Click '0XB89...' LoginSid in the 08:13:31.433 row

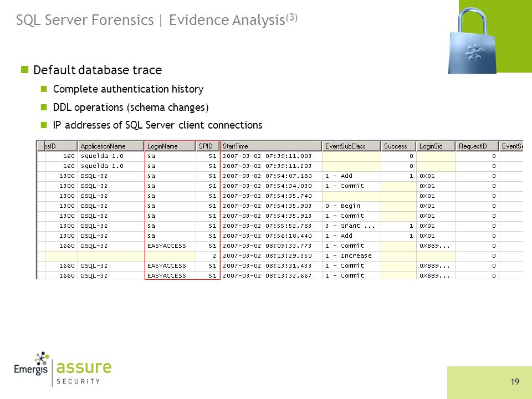point(436,265)
